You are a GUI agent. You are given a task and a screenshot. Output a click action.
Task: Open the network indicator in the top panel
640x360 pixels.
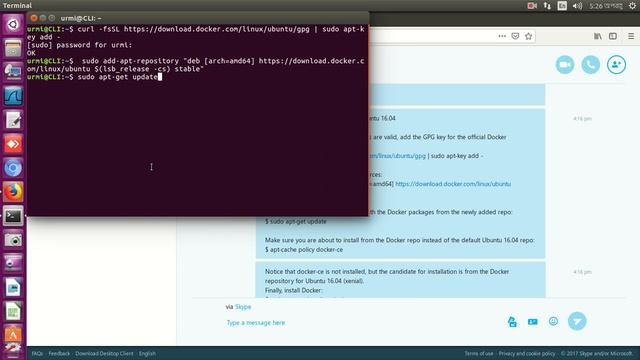click(547, 6)
